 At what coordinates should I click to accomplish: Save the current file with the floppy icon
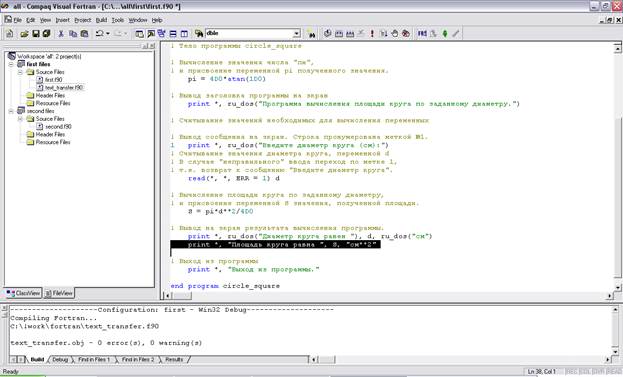click(x=36, y=34)
